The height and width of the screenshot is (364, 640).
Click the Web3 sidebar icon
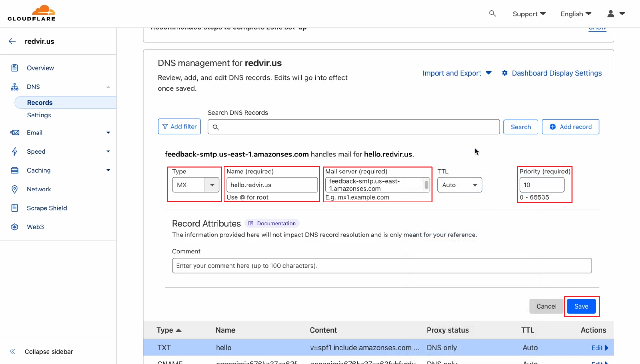coord(15,227)
